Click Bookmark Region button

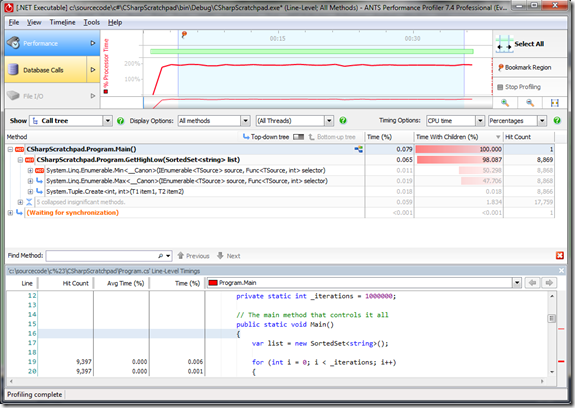click(x=530, y=67)
